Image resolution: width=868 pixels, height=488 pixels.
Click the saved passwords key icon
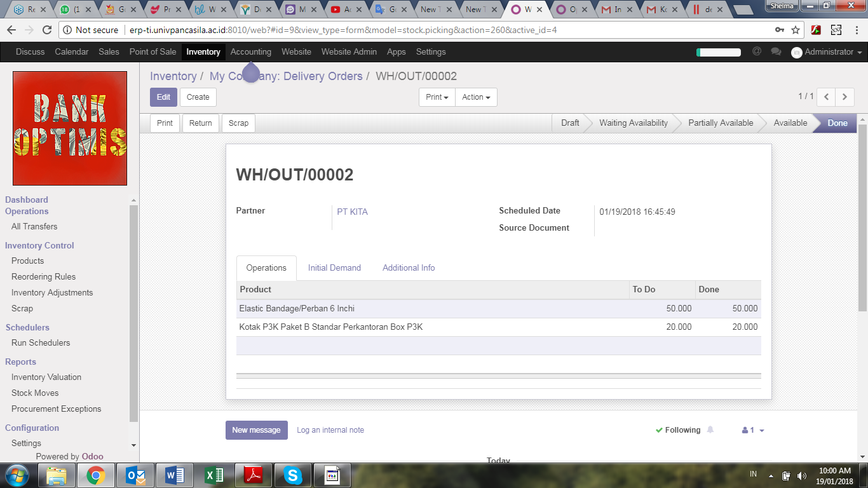click(779, 30)
